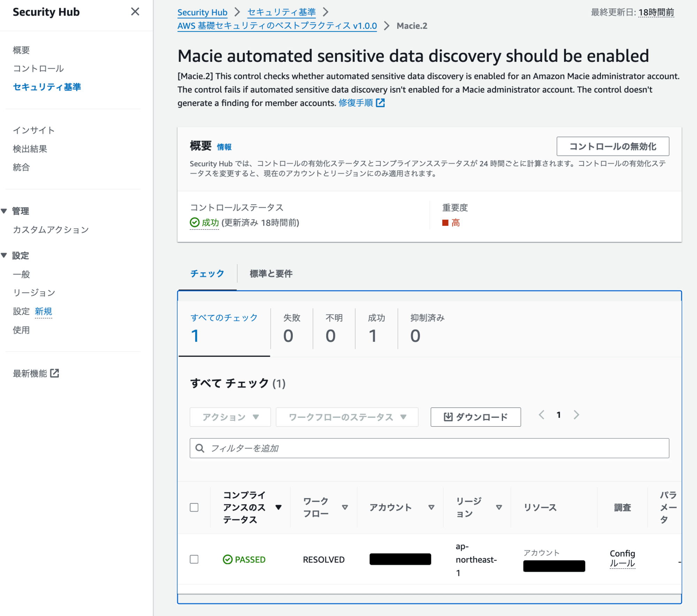Image resolution: width=697 pixels, height=616 pixels.
Task: Filter checks by 不明 count
Action: click(x=334, y=329)
